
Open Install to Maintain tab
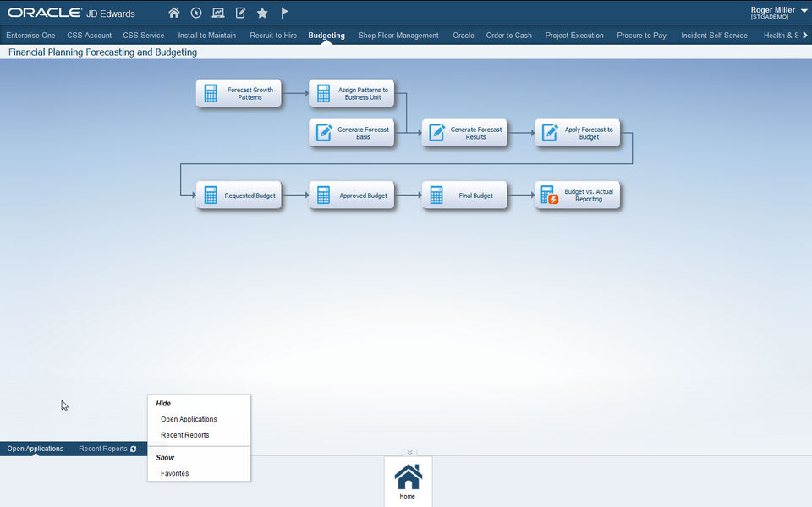tap(207, 36)
